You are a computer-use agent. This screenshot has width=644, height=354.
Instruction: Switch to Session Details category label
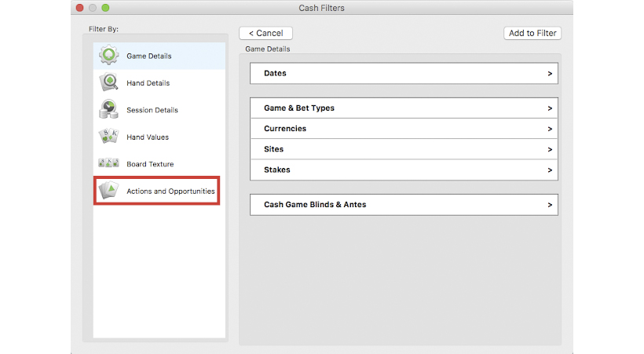152,110
